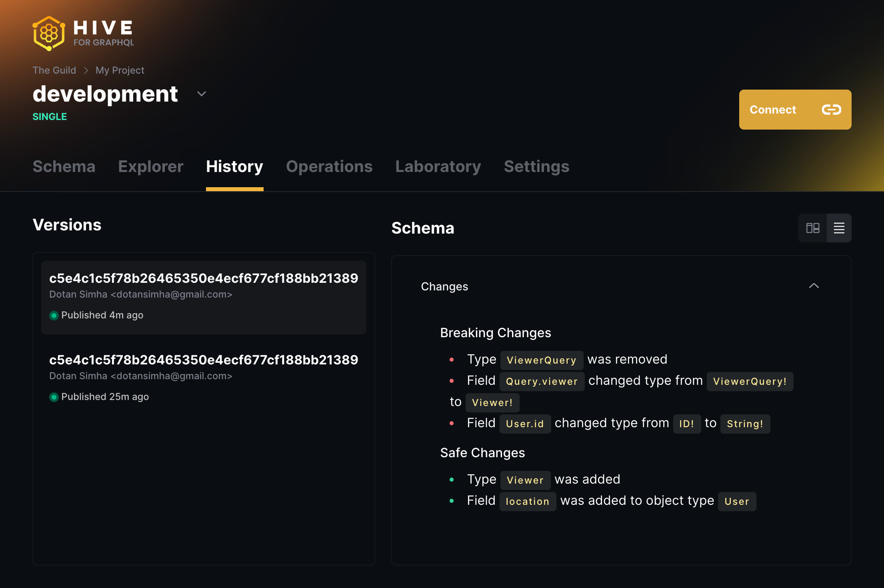Image resolution: width=884 pixels, height=588 pixels.
Task: Click the ViewerQuery type badge
Action: tap(541, 360)
